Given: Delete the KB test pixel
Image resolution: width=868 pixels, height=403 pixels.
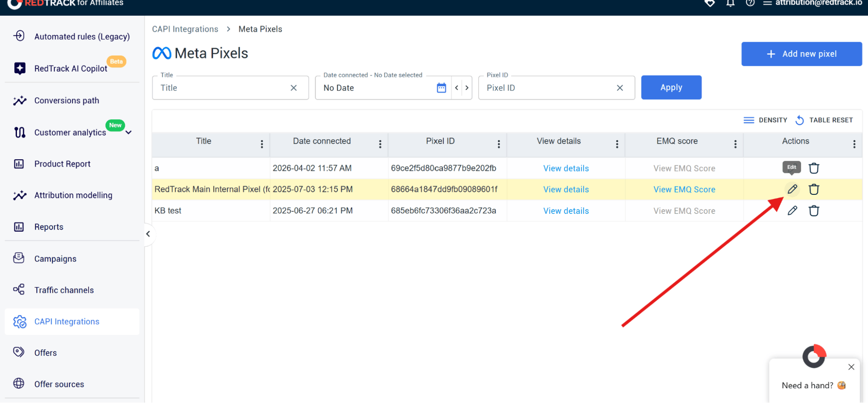Looking at the screenshot, I should click(x=814, y=210).
